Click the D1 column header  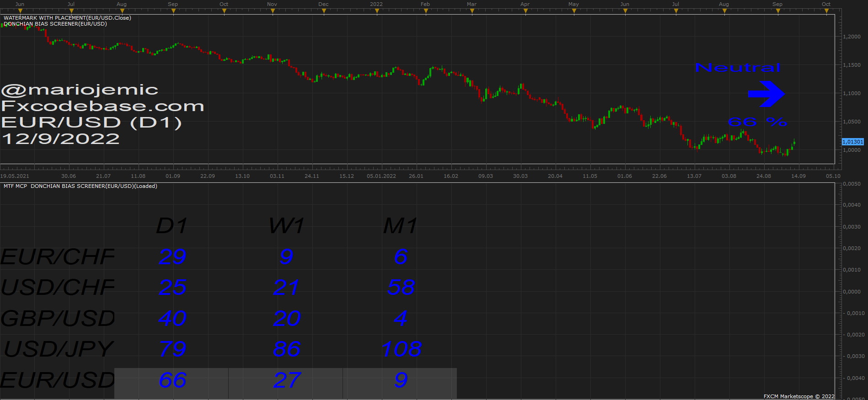coord(172,226)
